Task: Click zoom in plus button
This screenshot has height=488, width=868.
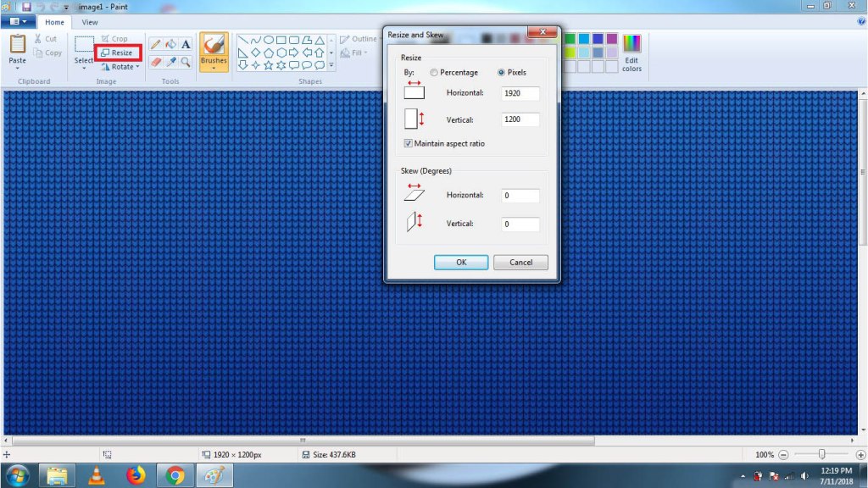Action: click(x=860, y=455)
